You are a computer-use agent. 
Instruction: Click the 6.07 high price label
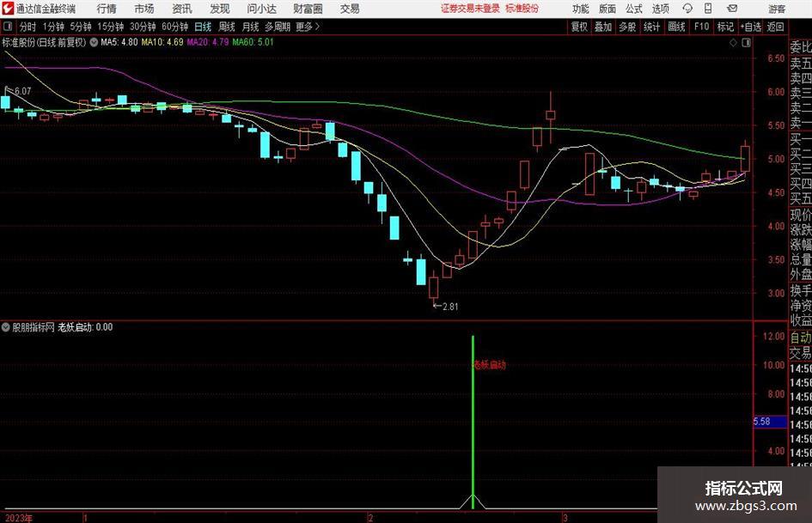tap(23, 91)
